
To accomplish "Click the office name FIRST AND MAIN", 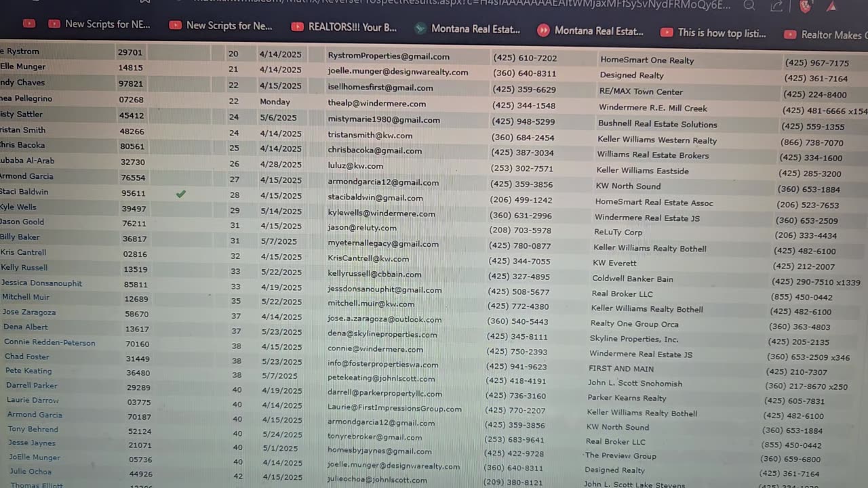I will pyautogui.click(x=621, y=369).
